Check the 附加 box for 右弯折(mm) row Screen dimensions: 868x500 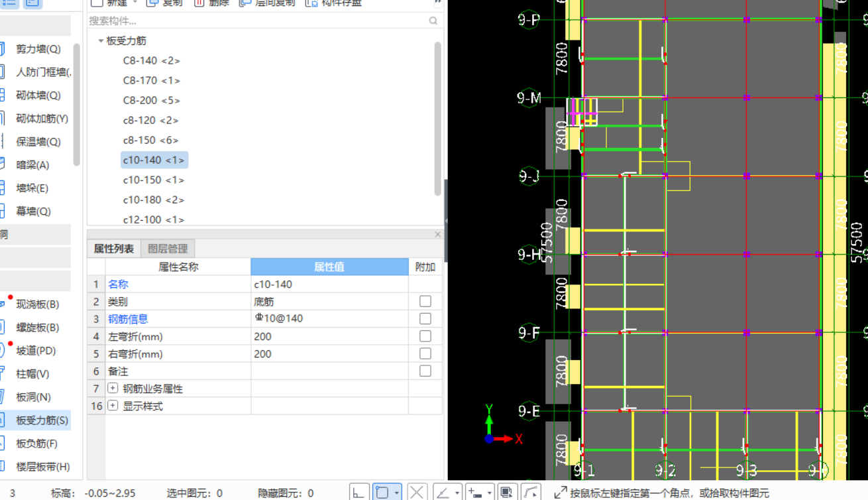click(x=425, y=353)
